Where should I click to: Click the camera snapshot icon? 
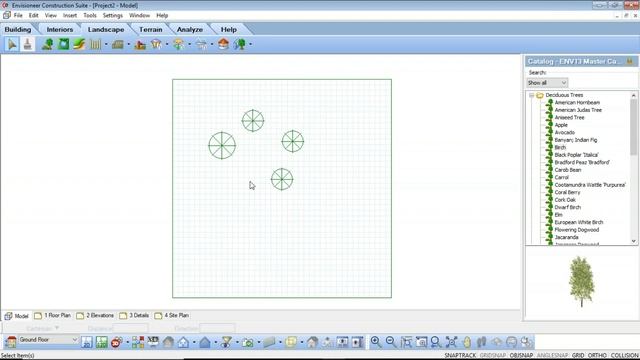(248, 342)
